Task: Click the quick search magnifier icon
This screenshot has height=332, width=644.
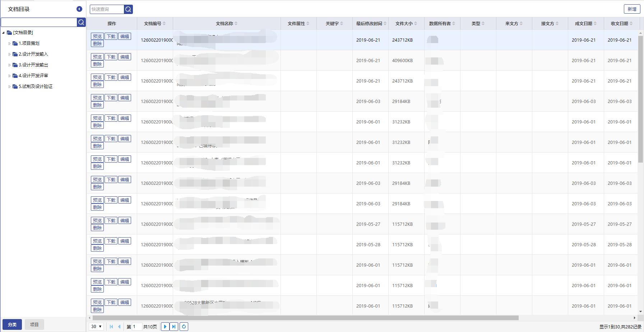Action: [x=128, y=9]
